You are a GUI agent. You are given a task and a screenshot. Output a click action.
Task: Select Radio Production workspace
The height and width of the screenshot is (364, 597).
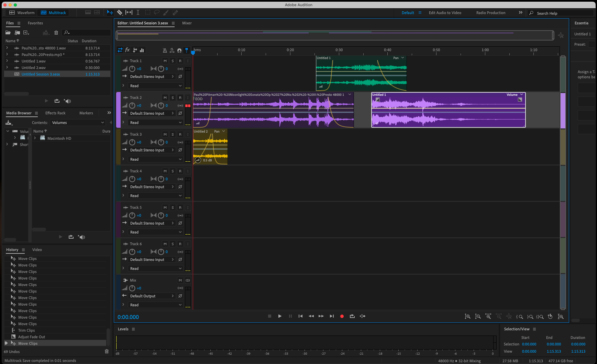point(490,13)
